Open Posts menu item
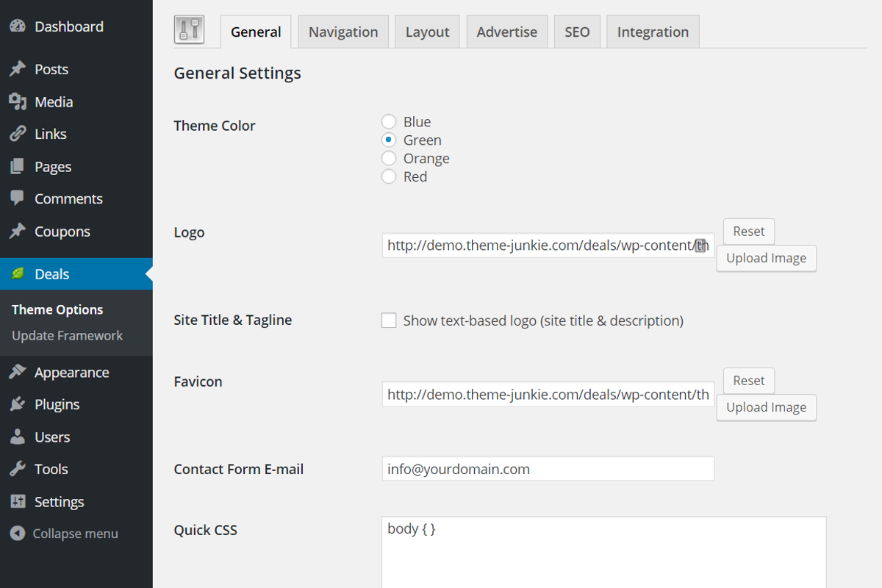This screenshot has height=588, width=882. pyautogui.click(x=76, y=69)
